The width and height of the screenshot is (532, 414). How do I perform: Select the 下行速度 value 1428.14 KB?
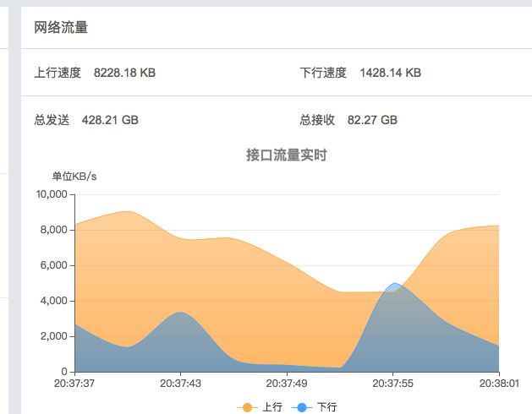point(390,73)
